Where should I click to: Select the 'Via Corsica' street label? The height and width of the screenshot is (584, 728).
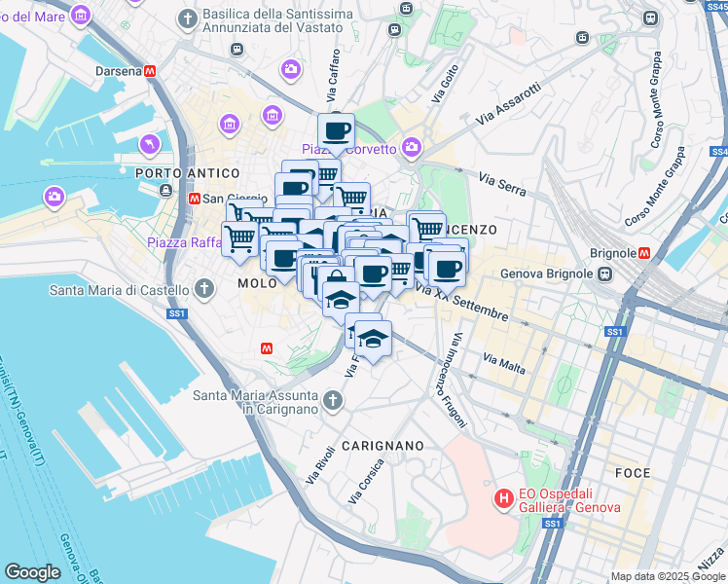[x=366, y=481]
